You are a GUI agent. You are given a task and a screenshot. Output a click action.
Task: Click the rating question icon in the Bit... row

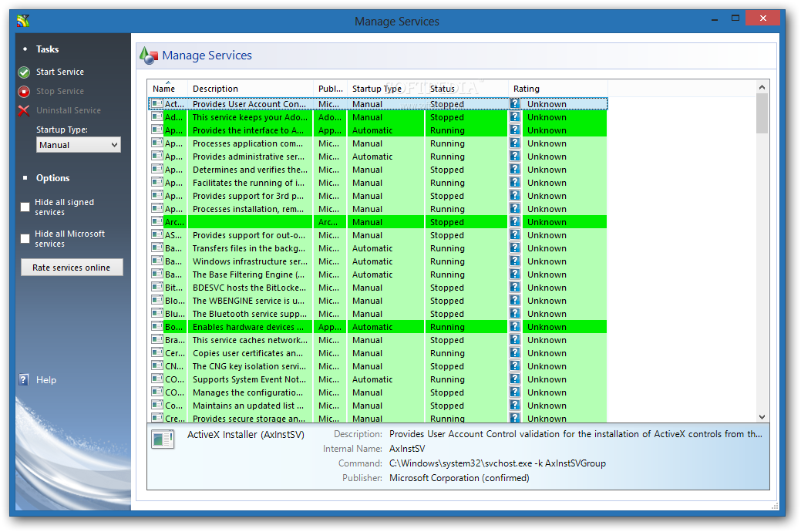coord(516,288)
